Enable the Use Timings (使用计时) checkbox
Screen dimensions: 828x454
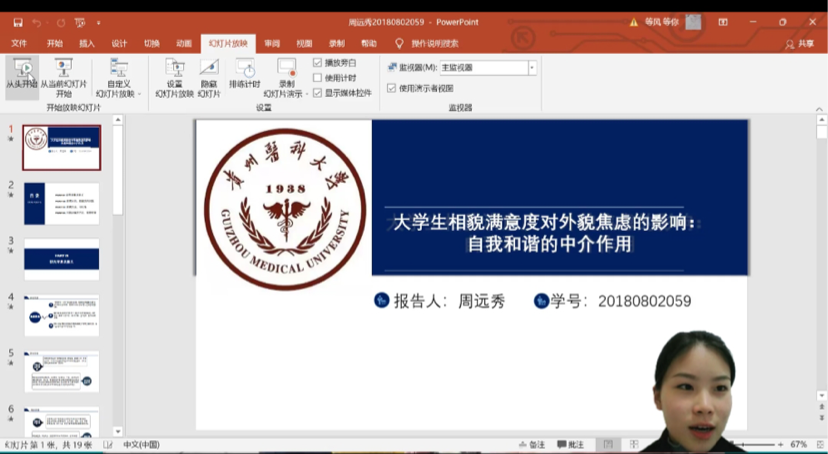click(318, 77)
